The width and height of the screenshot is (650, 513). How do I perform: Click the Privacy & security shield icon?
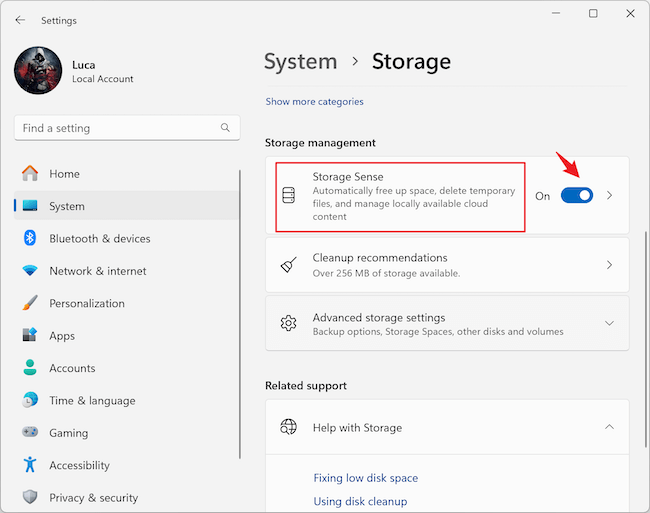click(x=30, y=497)
